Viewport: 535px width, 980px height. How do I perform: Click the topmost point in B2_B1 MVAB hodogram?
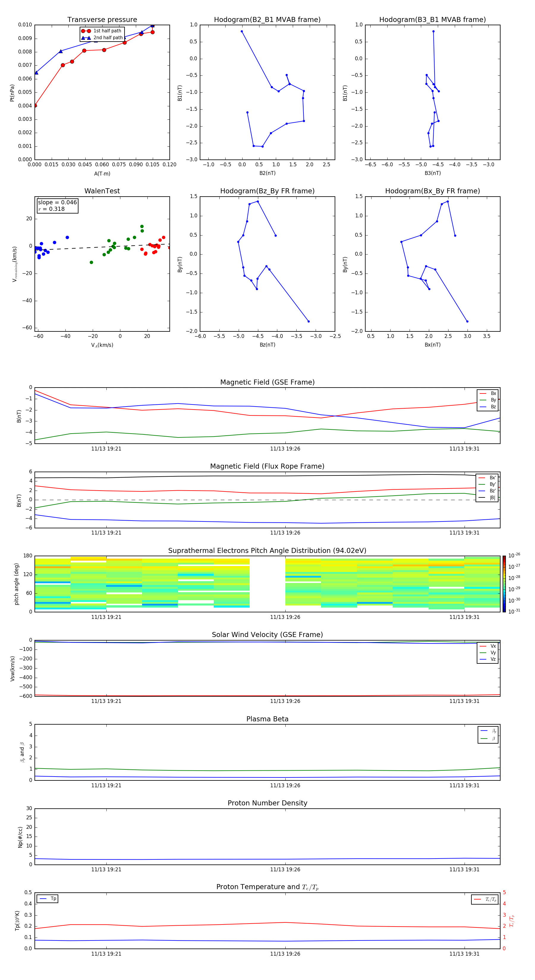pos(242,31)
